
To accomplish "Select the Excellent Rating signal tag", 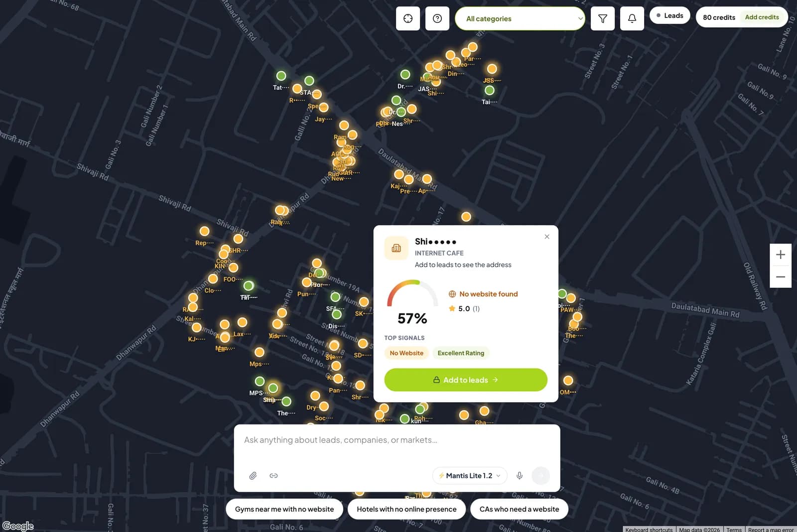I will (461, 353).
